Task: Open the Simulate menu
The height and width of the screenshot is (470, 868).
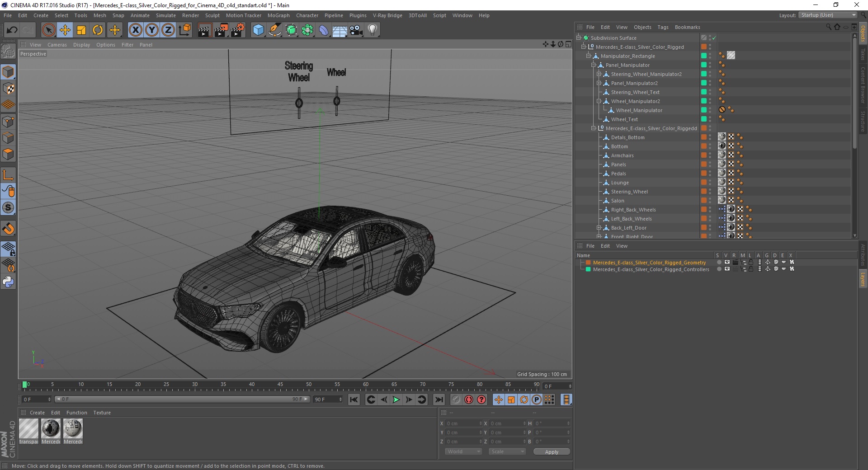Action: click(166, 15)
